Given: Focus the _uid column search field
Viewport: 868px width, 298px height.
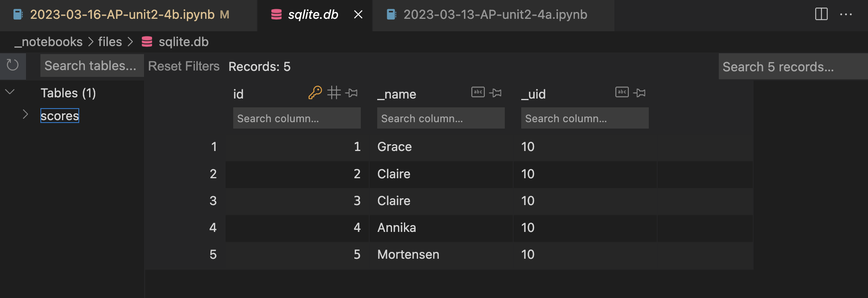Looking at the screenshot, I should [585, 118].
